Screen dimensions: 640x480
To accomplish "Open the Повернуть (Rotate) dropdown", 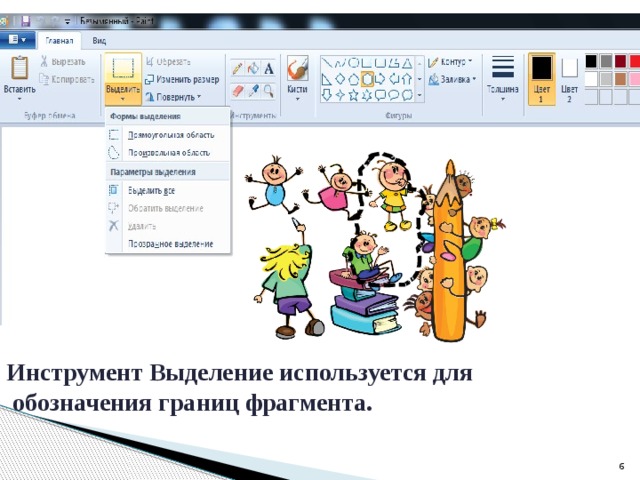I will pyautogui.click(x=174, y=97).
